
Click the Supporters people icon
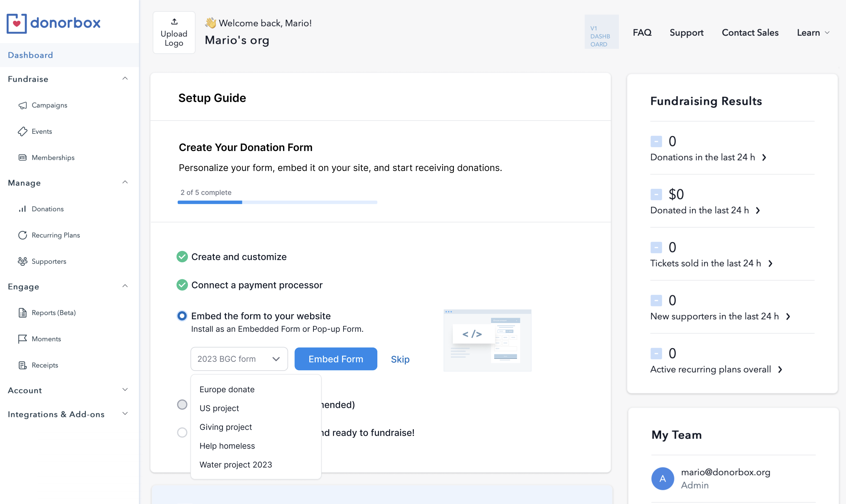[22, 262]
